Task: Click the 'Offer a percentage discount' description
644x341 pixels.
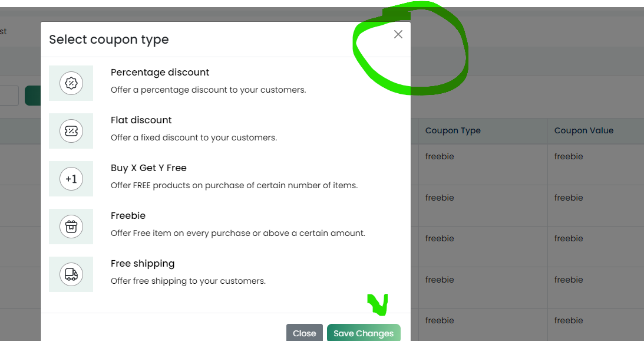Action: pos(208,90)
